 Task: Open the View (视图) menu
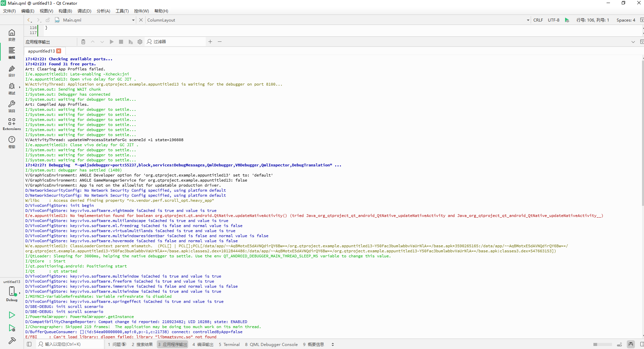coord(47,11)
